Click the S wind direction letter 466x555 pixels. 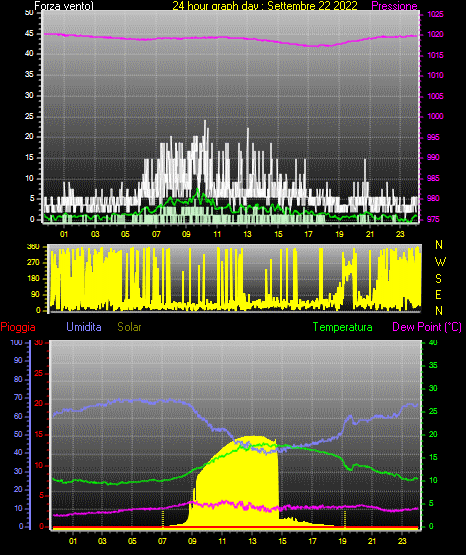click(x=438, y=279)
